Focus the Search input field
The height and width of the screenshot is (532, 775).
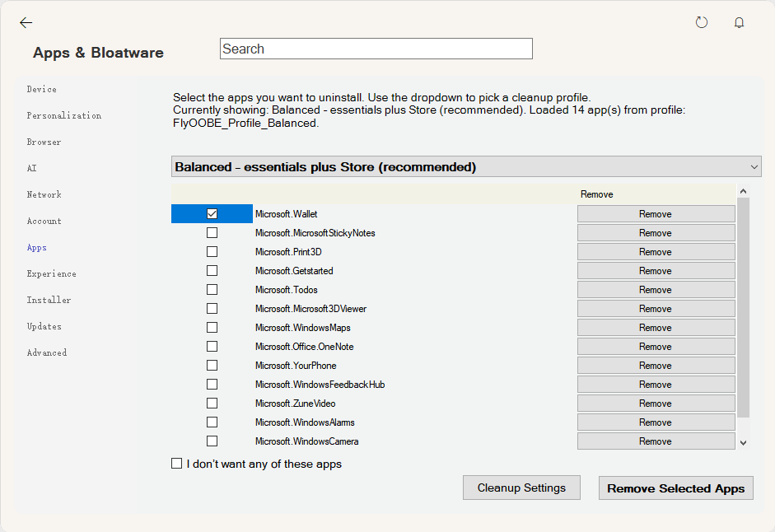click(x=376, y=49)
